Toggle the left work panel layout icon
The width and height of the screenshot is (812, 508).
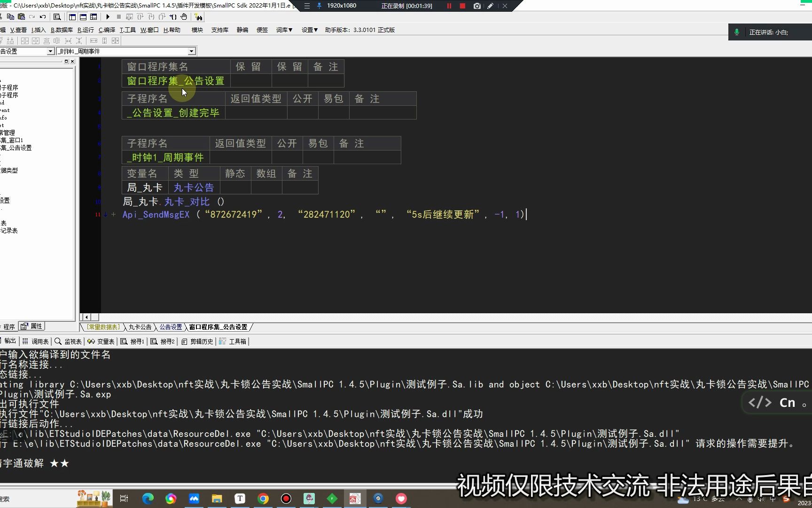(x=72, y=17)
